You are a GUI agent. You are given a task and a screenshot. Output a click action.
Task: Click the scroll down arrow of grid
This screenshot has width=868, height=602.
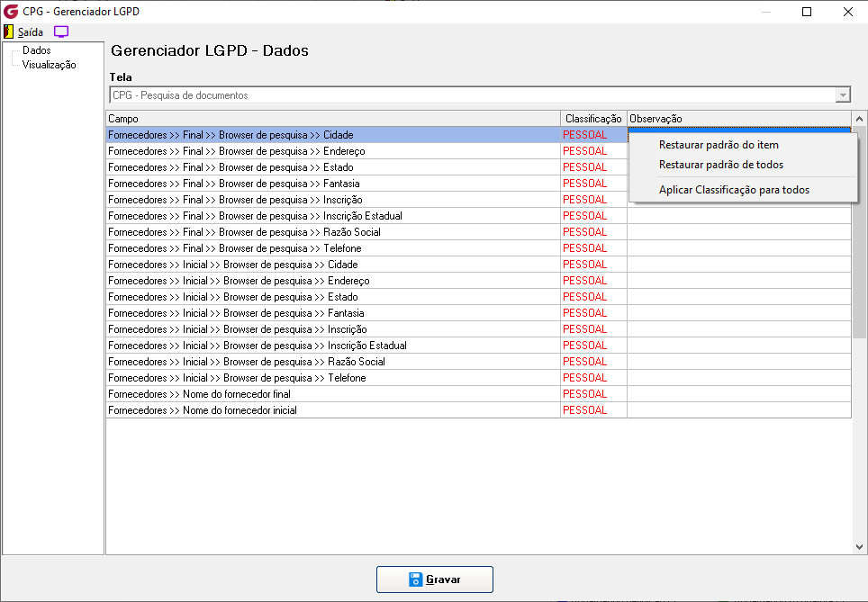pyautogui.click(x=859, y=547)
